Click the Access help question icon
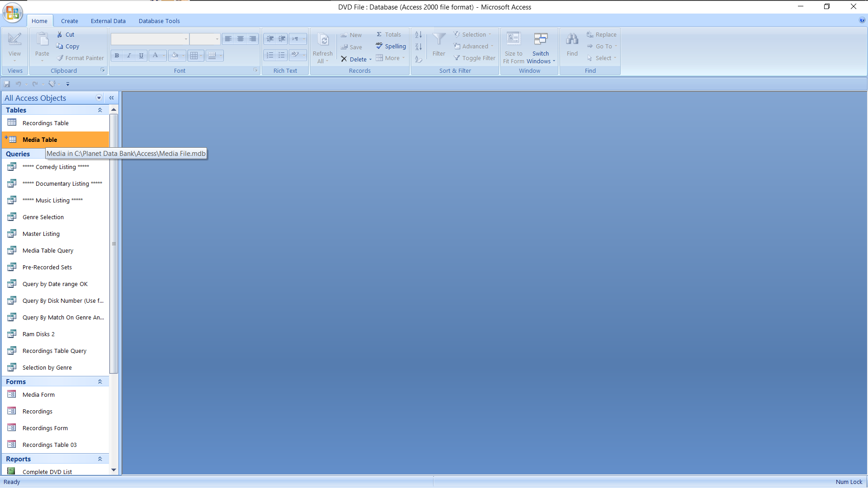 coord(862,20)
